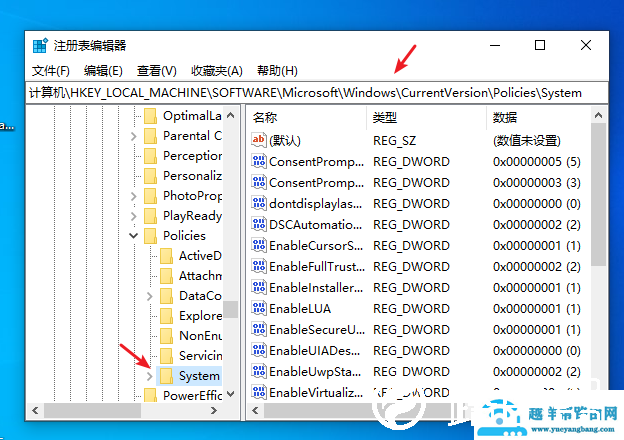Click the value list scroll up arrow
Image resolution: width=624 pixels, height=440 pixels.
click(598, 115)
